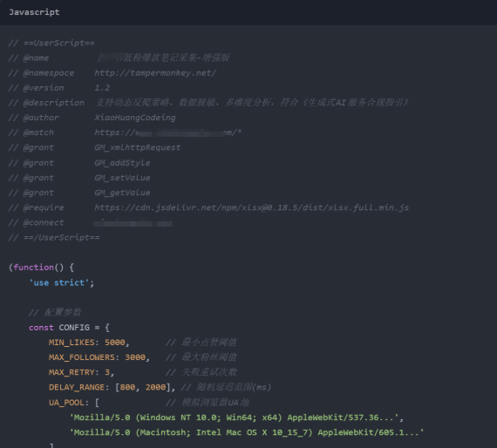
Task: Click the MIN_LIKES property
Action: (71, 343)
